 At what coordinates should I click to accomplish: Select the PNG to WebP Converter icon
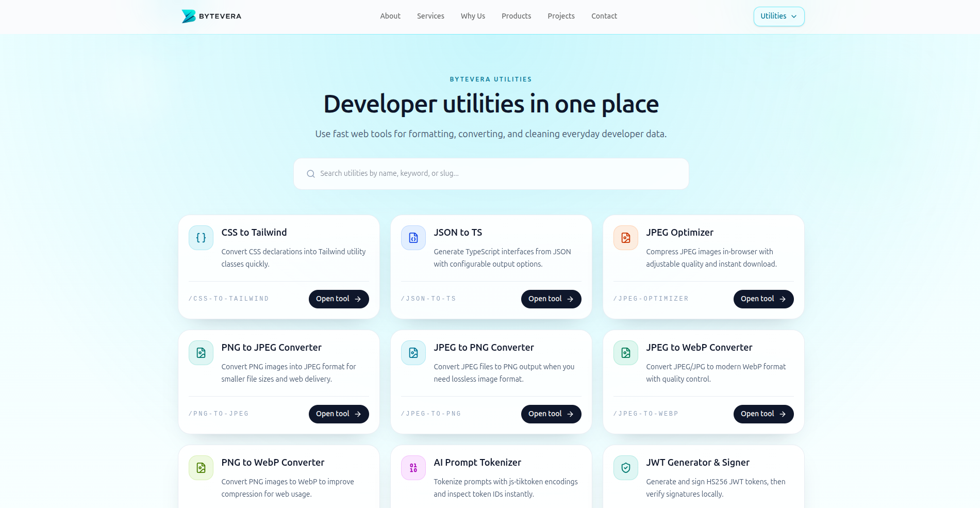tap(201, 468)
